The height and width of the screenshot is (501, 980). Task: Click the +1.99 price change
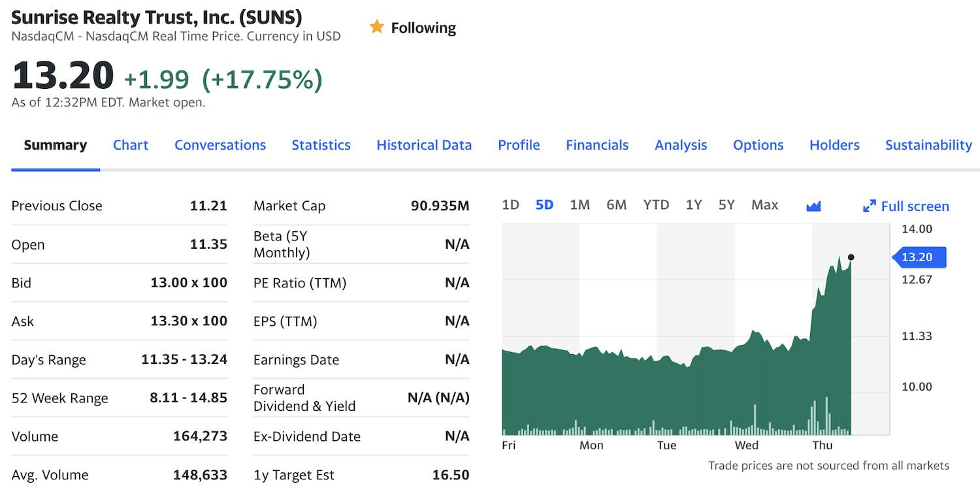pyautogui.click(x=157, y=80)
